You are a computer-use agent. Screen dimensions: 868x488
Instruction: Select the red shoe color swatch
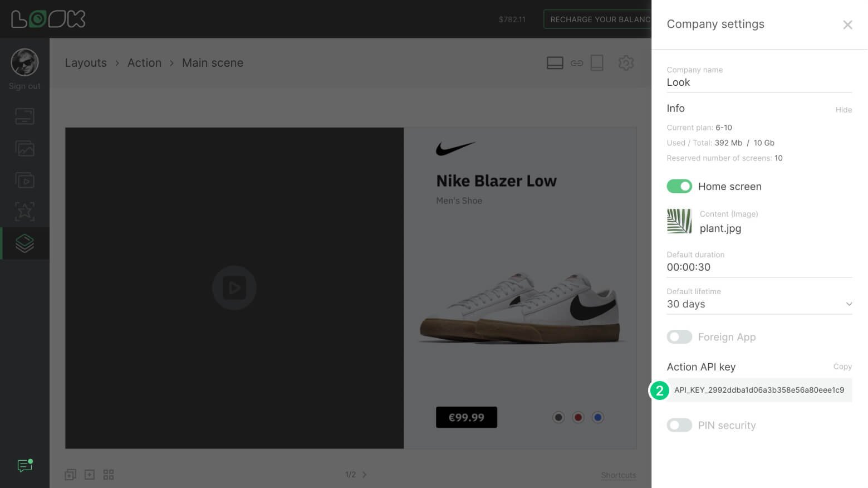[578, 417]
